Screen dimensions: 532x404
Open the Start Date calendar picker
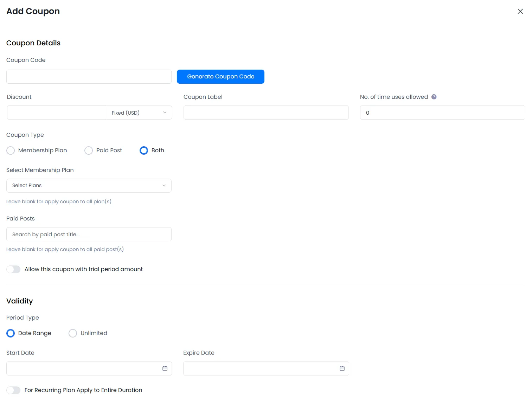pyautogui.click(x=165, y=368)
